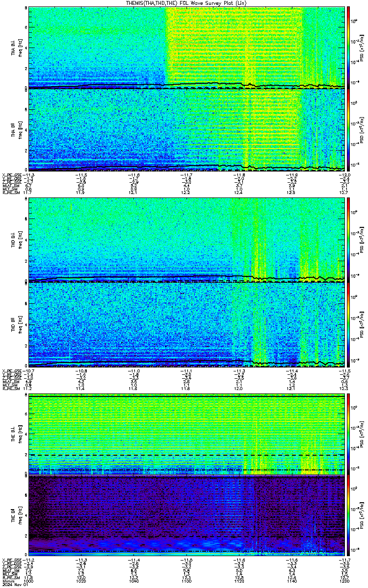
Task: Click the THE BII color scale bar
Action: click(x=348, y=516)
